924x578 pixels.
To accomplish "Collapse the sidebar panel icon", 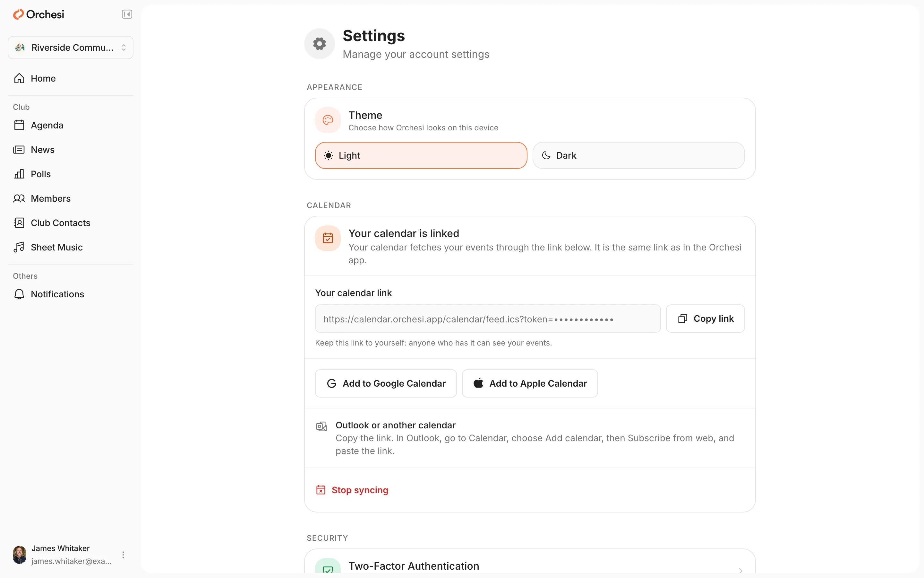I will click(127, 14).
